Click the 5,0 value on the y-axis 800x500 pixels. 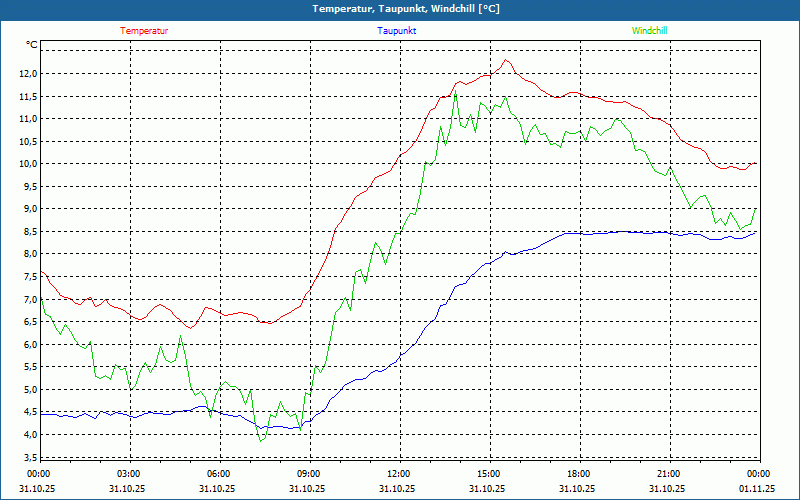[x=27, y=390]
